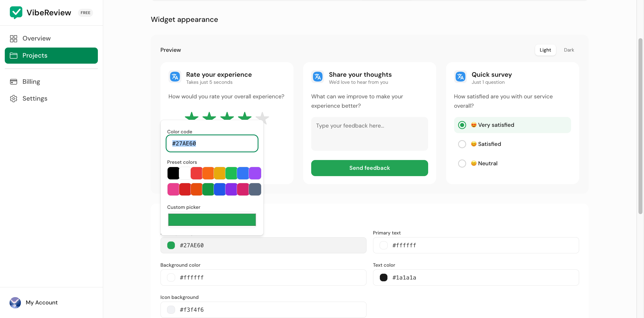Open the Projects page
Image resolution: width=644 pixels, height=318 pixels.
coord(51,56)
